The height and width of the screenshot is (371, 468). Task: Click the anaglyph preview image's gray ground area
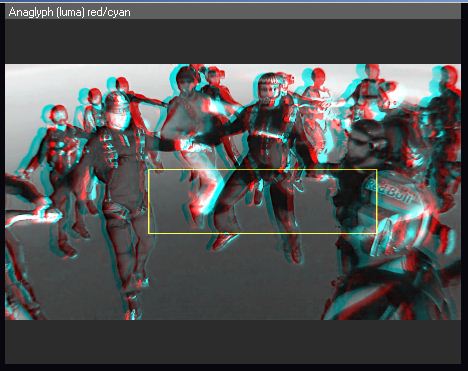pyautogui.click(x=233, y=283)
